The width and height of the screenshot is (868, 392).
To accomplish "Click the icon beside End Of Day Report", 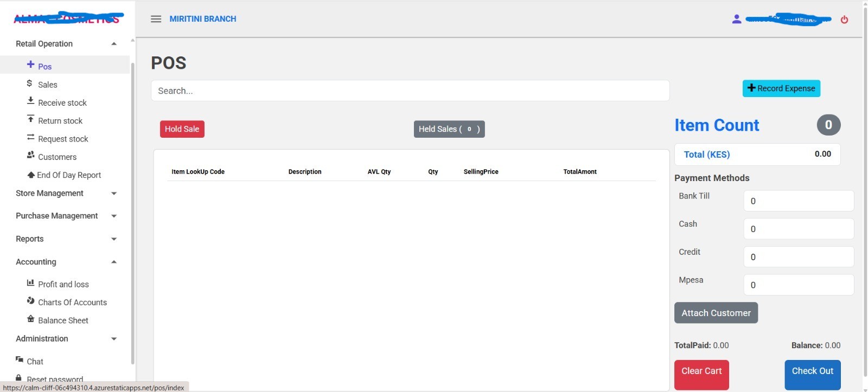I will tap(31, 175).
